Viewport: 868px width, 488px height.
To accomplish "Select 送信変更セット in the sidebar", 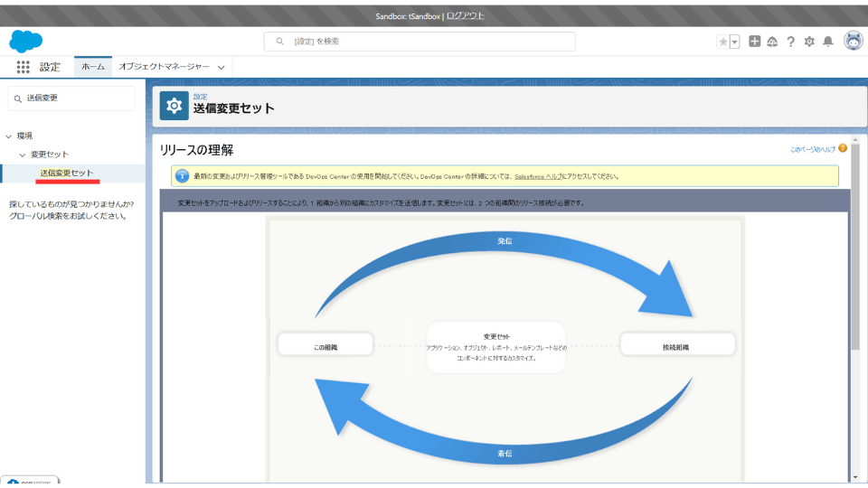I will pos(66,173).
